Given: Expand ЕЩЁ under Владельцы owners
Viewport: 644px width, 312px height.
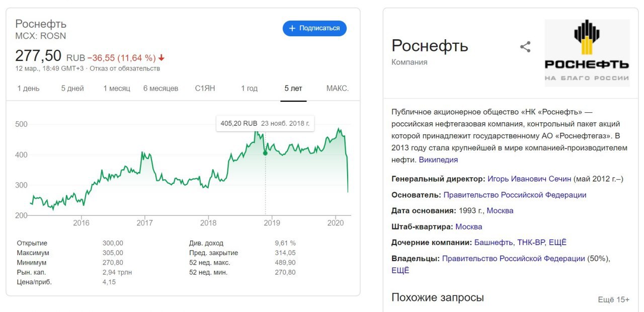Looking at the screenshot, I should [x=400, y=270].
